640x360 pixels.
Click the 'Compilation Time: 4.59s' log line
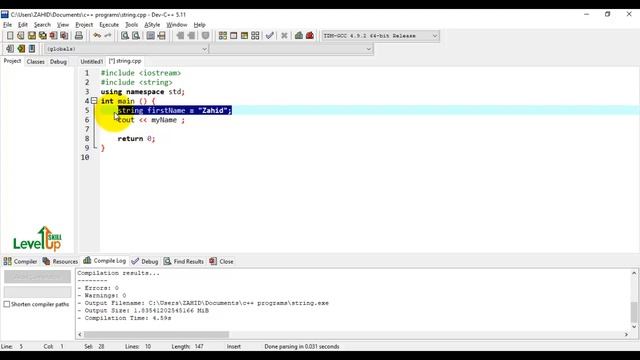coord(124,318)
